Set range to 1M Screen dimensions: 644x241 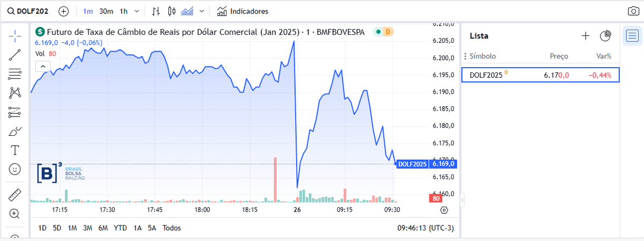point(72,228)
